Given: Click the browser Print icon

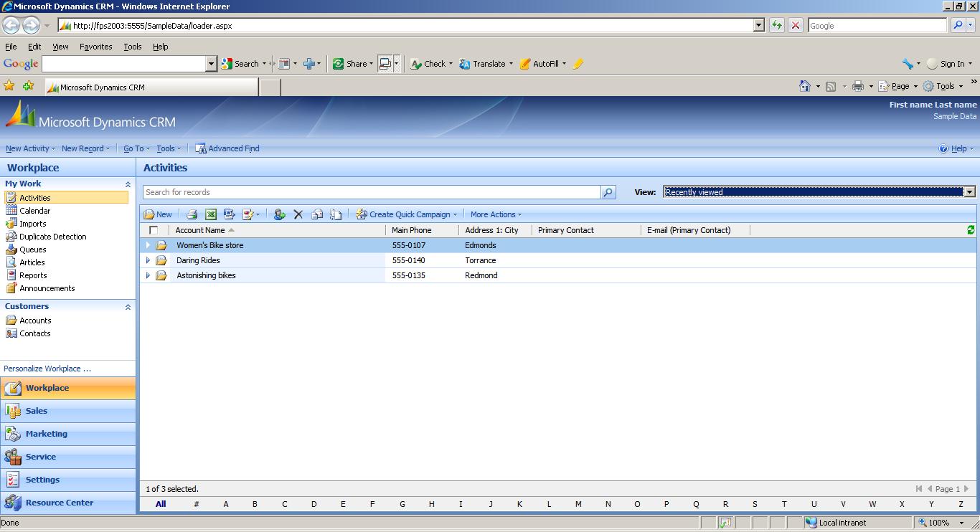Looking at the screenshot, I should pyautogui.click(x=857, y=86).
